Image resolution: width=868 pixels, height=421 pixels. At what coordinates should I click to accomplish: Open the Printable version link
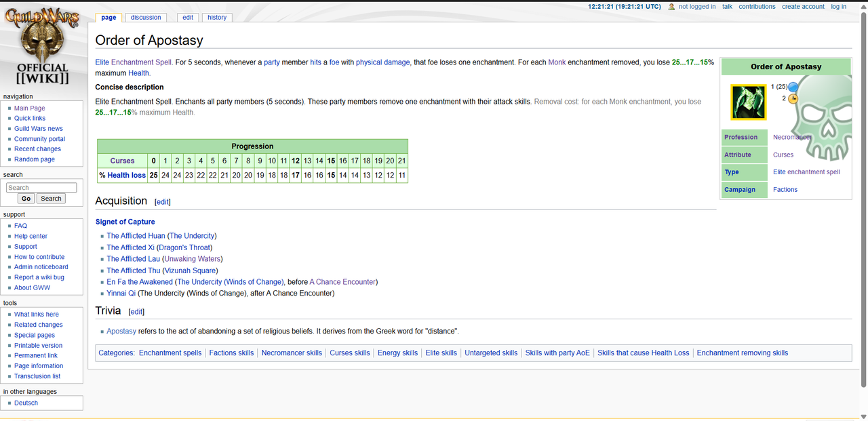tap(39, 346)
